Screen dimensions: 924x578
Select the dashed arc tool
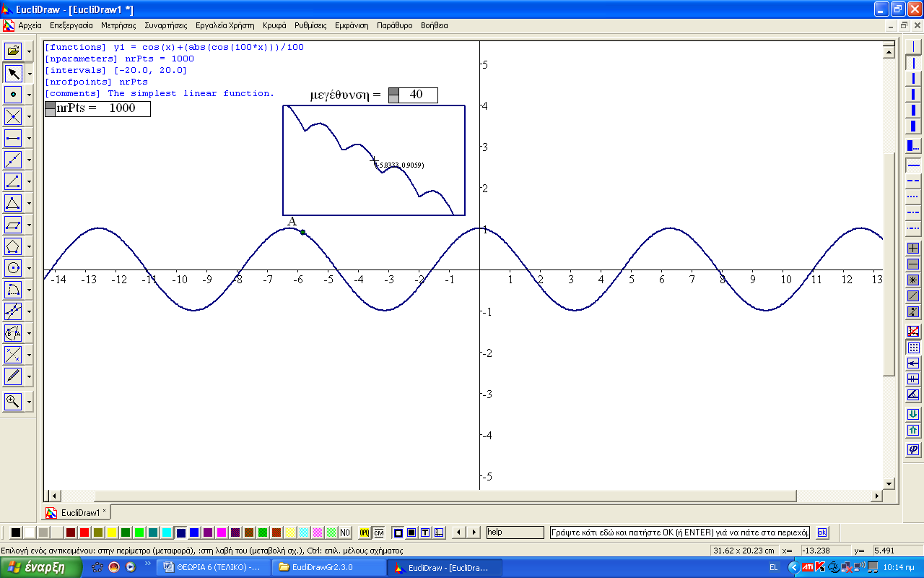click(x=13, y=290)
